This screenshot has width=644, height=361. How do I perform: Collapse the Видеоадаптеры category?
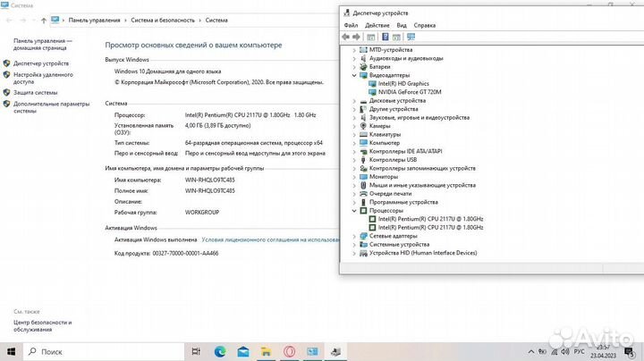tap(354, 75)
